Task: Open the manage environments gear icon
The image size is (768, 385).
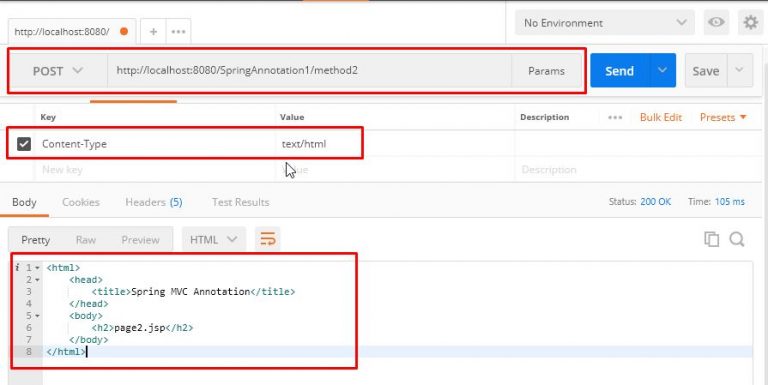Action: 750,23
